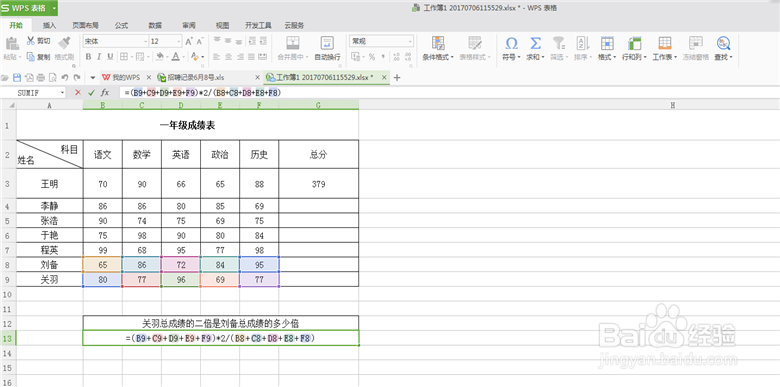
Task: Increase font size with the larger A icon
Action: (189, 41)
